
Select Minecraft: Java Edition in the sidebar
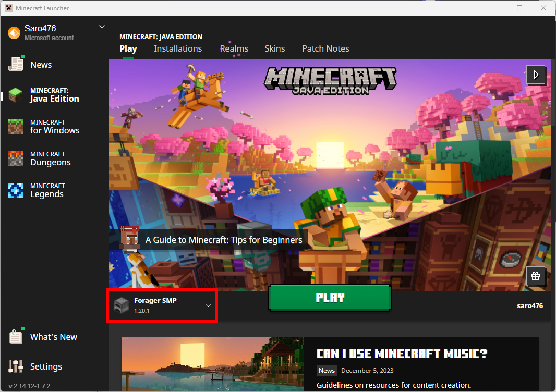tap(44, 95)
